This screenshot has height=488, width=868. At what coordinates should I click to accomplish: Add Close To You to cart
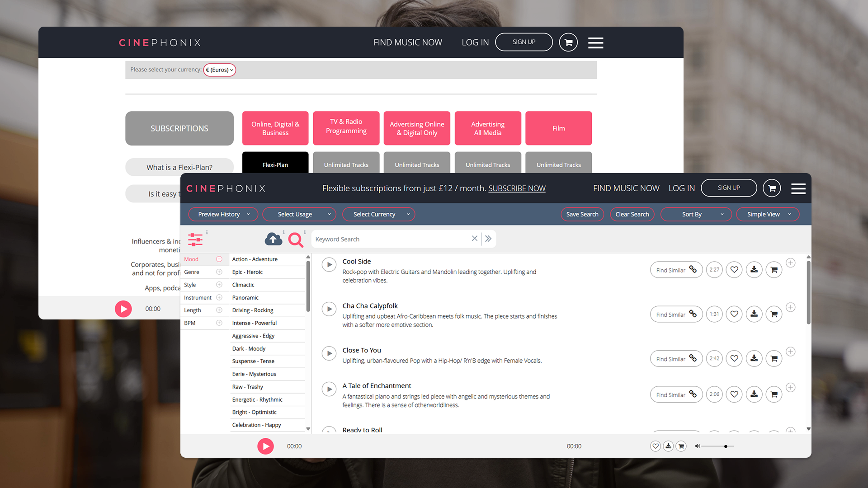point(774,359)
